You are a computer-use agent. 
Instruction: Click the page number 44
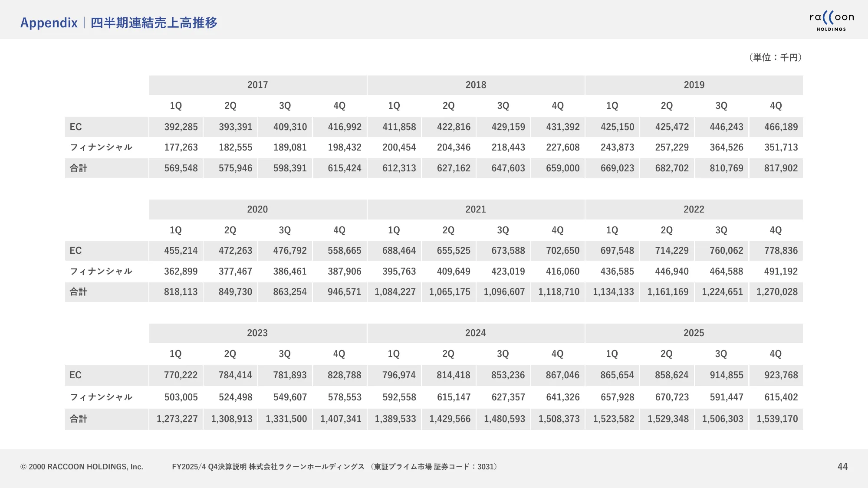click(842, 466)
